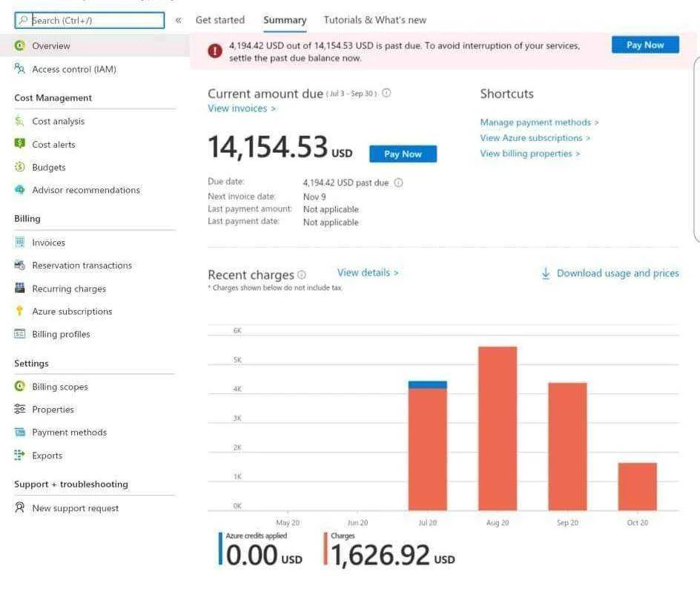Image resolution: width=700 pixels, height=595 pixels.
Task: Click the Advisor recommendations cloud icon
Action: coord(19,189)
